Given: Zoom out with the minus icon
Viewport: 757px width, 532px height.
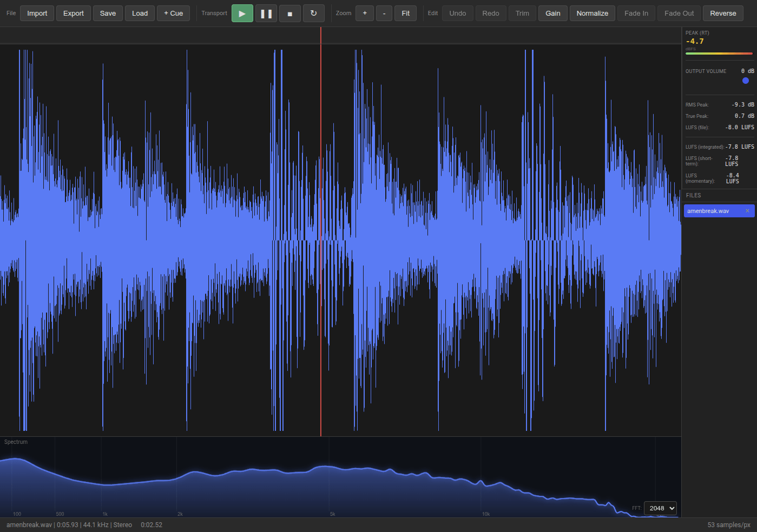Looking at the screenshot, I should [x=384, y=14].
